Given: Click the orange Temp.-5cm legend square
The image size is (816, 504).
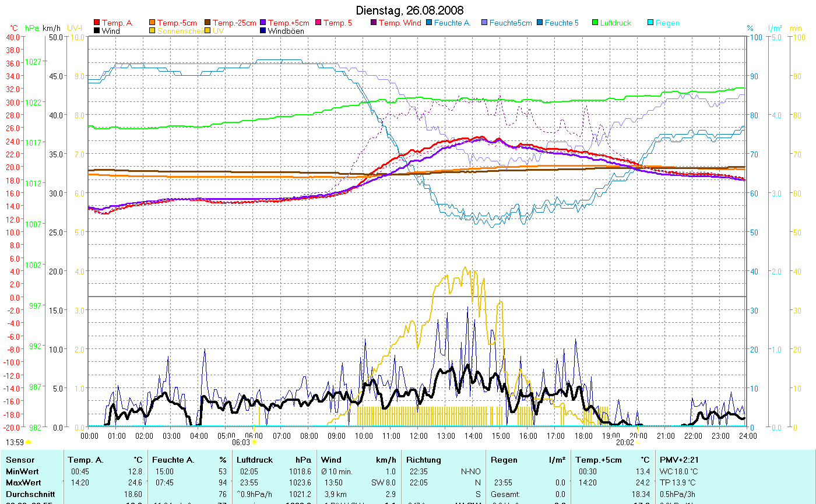Looking at the screenshot, I should pyautogui.click(x=153, y=23).
